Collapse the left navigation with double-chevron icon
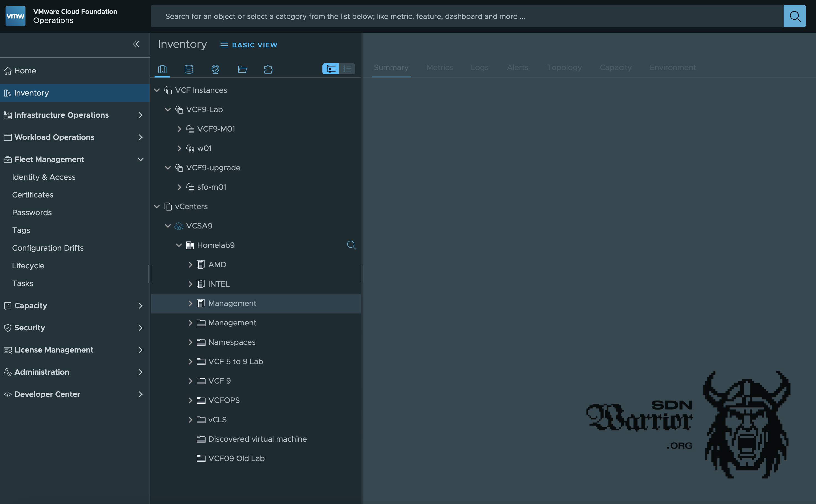Screen dimensions: 816x504 [x=136, y=44]
